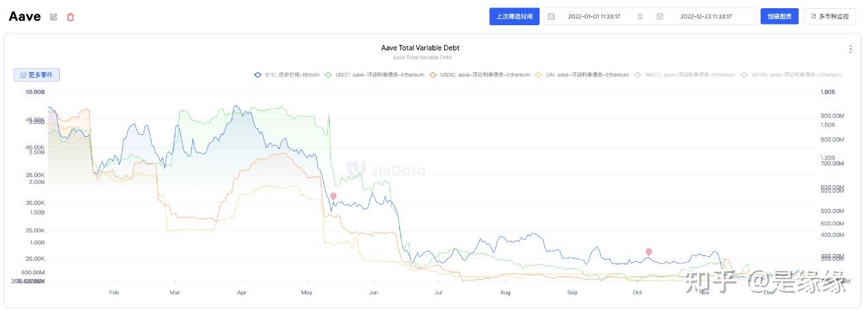Click the red delete trash icon
Screen dimensions: 868x316
pos(70,17)
